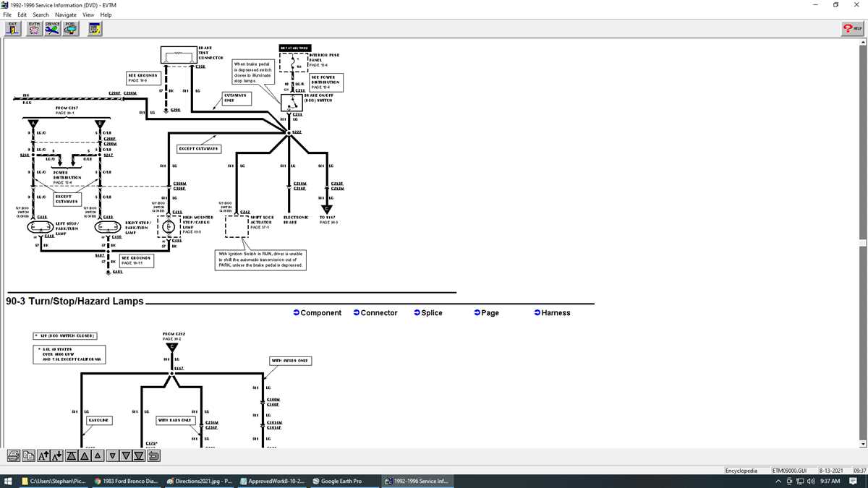The image size is (868, 488).
Task: Open the SERVICE manual toolbar icon
Action: pos(52,28)
